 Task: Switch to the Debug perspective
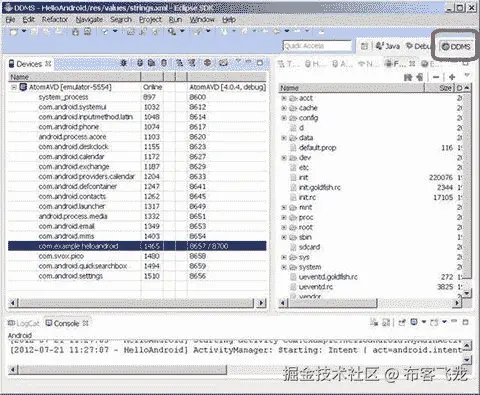pyautogui.click(x=419, y=46)
